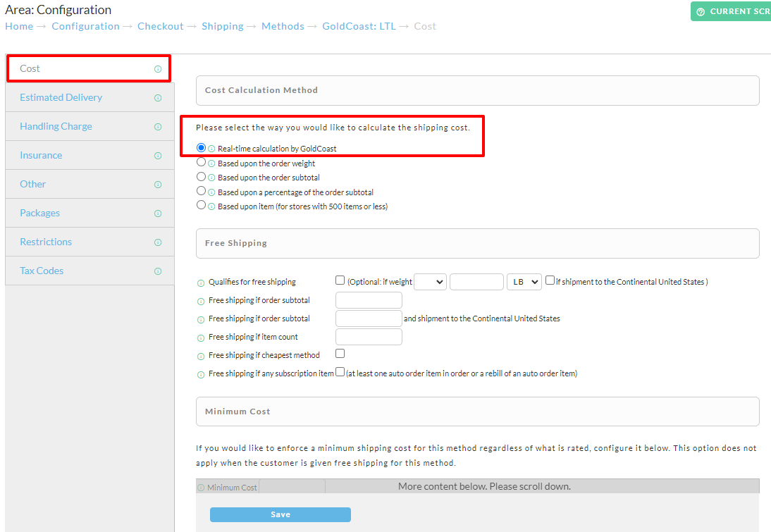The image size is (771, 532).
Task: Open the weight comparison dropdown
Action: 430,282
